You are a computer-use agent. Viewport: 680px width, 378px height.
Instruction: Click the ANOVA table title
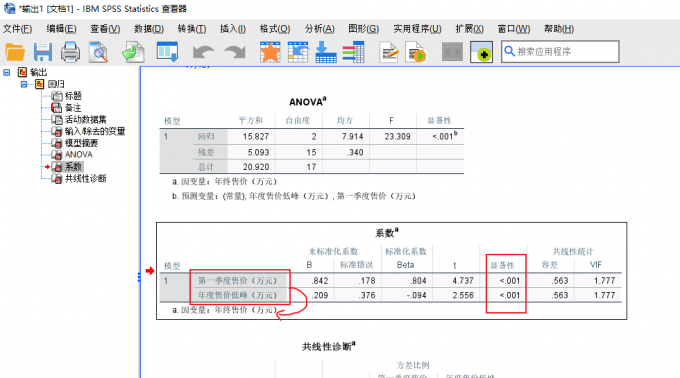[307, 102]
